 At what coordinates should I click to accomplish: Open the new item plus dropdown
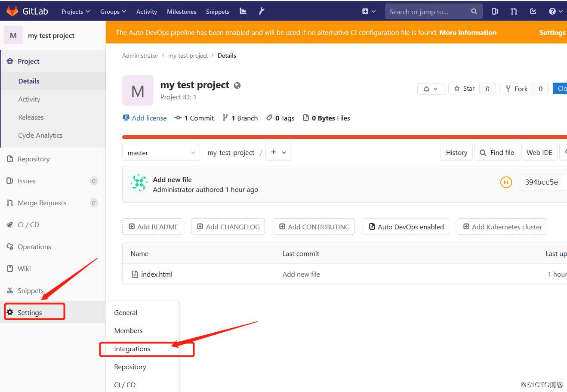(369, 12)
